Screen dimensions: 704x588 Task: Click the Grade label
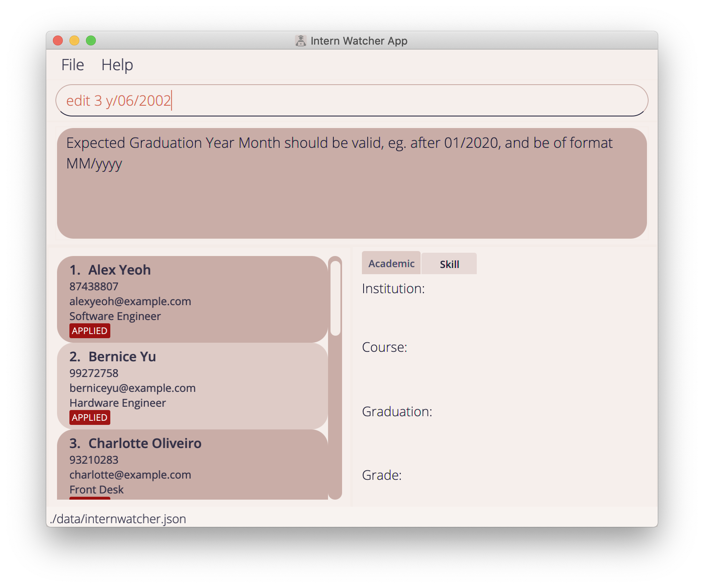coord(382,475)
